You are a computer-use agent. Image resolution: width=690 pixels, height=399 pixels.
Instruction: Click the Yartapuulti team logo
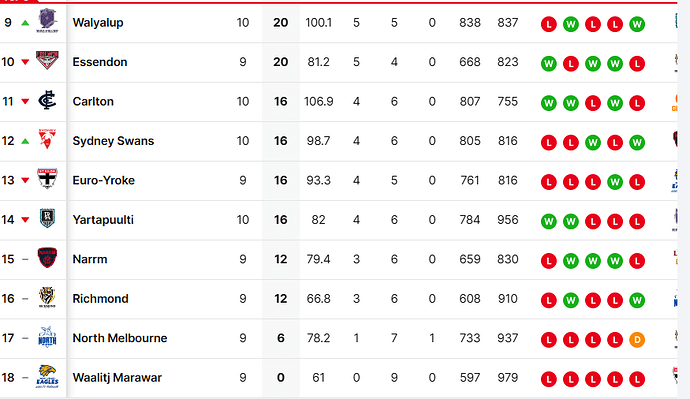(47, 218)
